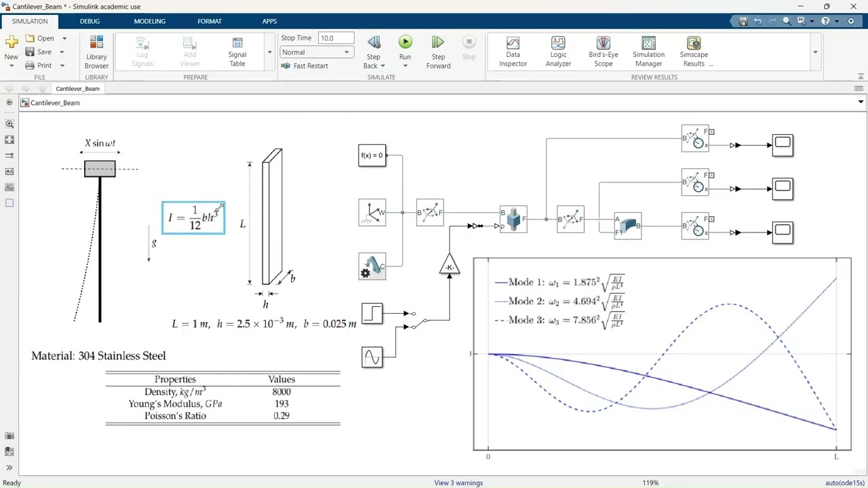Open the bottom Scope block

tap(783, 232)
